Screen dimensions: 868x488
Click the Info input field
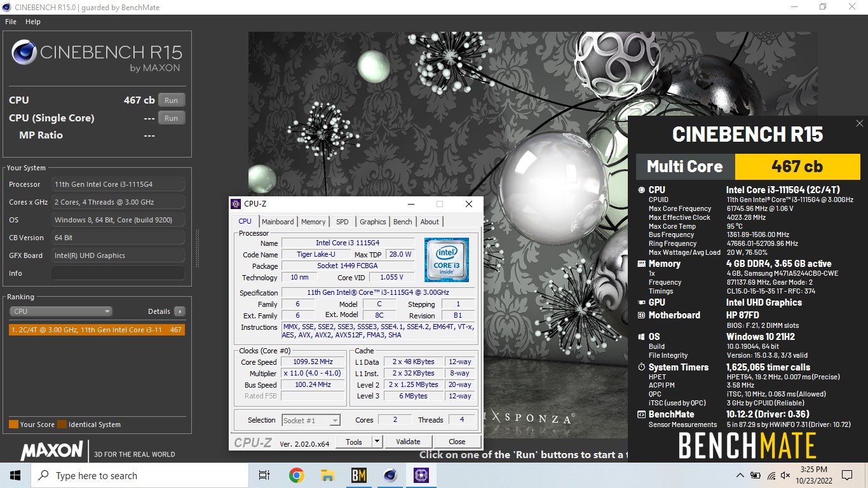tap(118, 273)
